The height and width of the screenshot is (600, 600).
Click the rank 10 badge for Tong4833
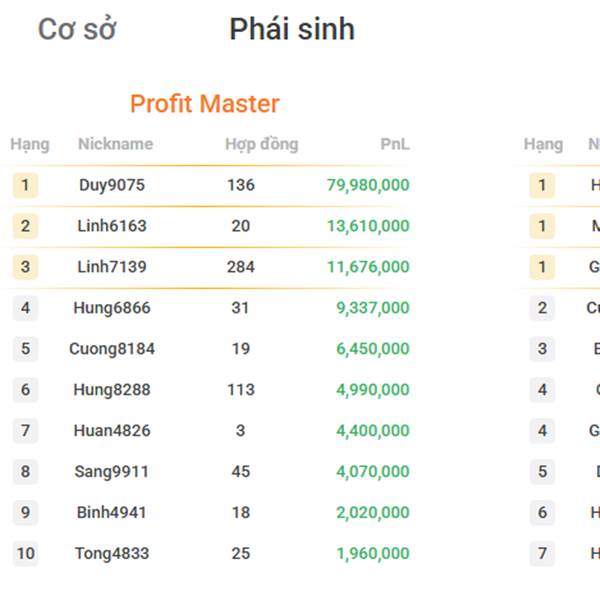pyautogui.click(x=25, y=553)
